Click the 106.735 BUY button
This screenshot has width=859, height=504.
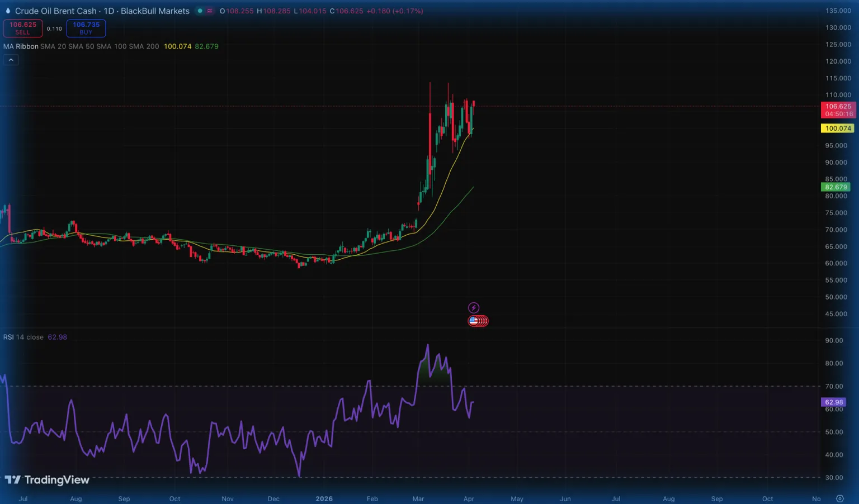(x=86, y=28)
